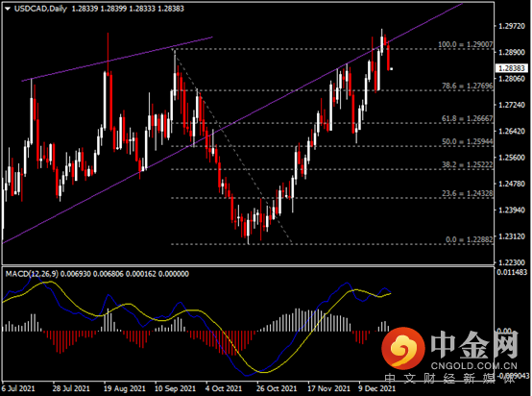Click the 1.29720 price axis level
The width and height of the screenshot is (532, 396).
513,26
